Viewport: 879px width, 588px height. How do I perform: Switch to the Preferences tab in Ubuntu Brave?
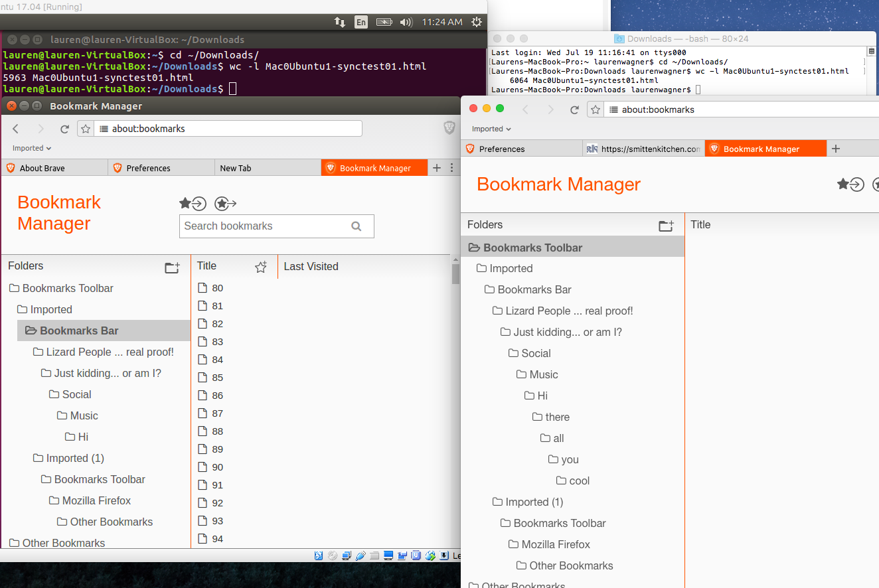coord(161,168)
